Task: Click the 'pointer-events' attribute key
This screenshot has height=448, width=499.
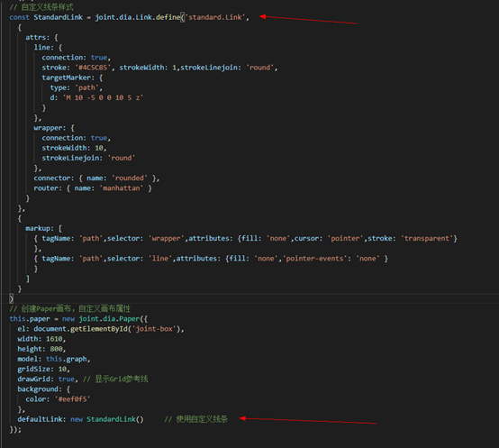Action: tap(315, 259)
